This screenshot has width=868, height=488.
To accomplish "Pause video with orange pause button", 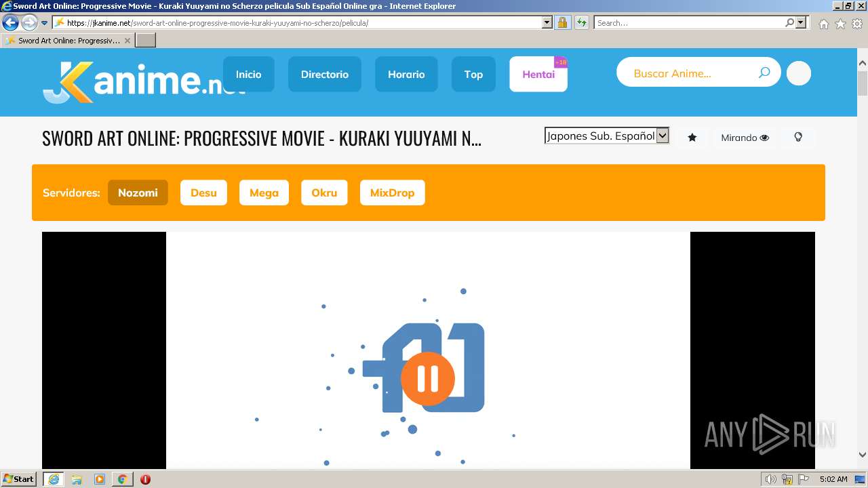I will pyautogui.click(x=428, y=379).
